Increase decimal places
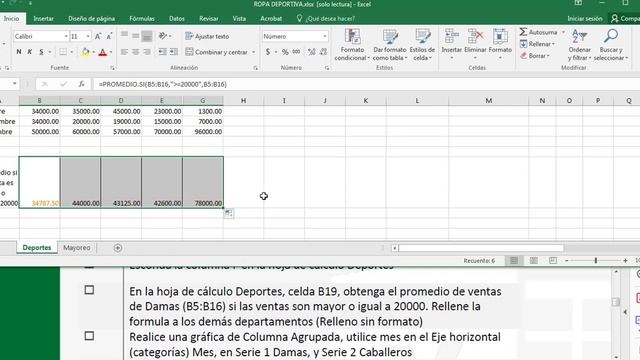The image size is (640, 360). pyautogui.click(x=312, y=52)
